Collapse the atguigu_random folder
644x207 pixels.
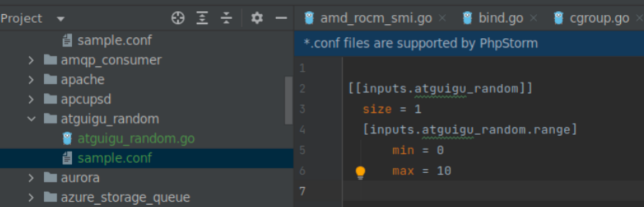[31, 119]
